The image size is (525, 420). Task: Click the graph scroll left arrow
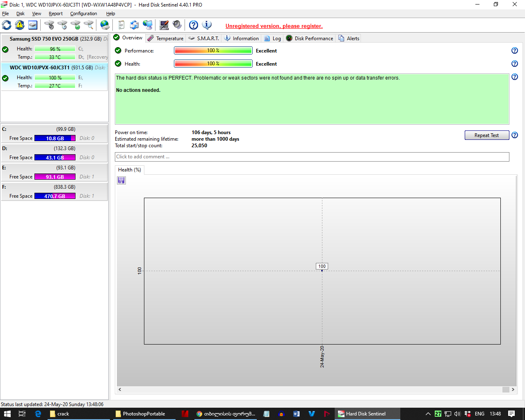(x=120, y=390)
